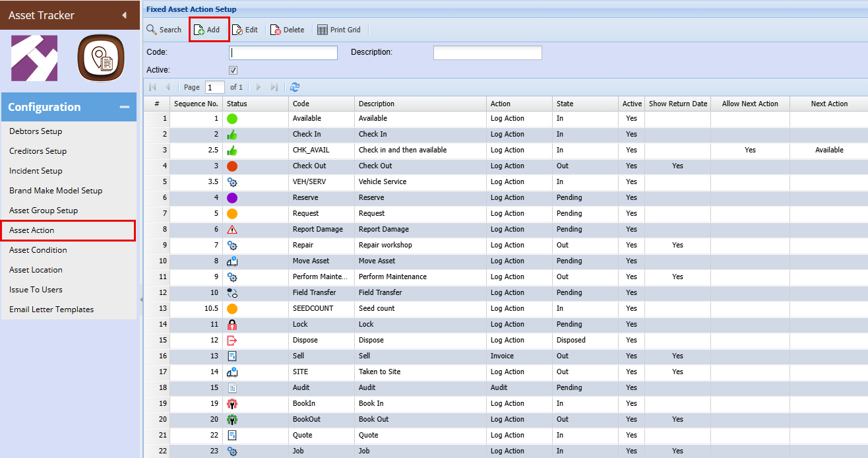Image resolution: width=868 pixels, height=458 pixels.
Task: Go to the next page arrow
Action: [259, 87]
